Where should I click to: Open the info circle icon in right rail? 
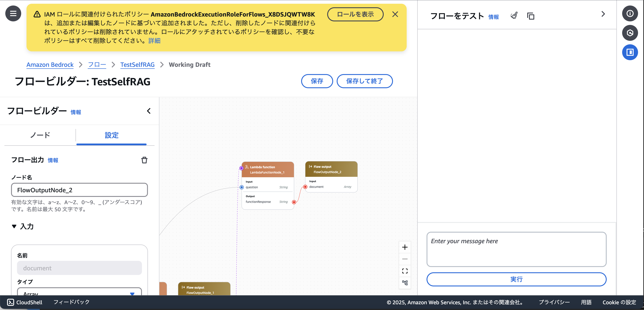pos(630,13)
